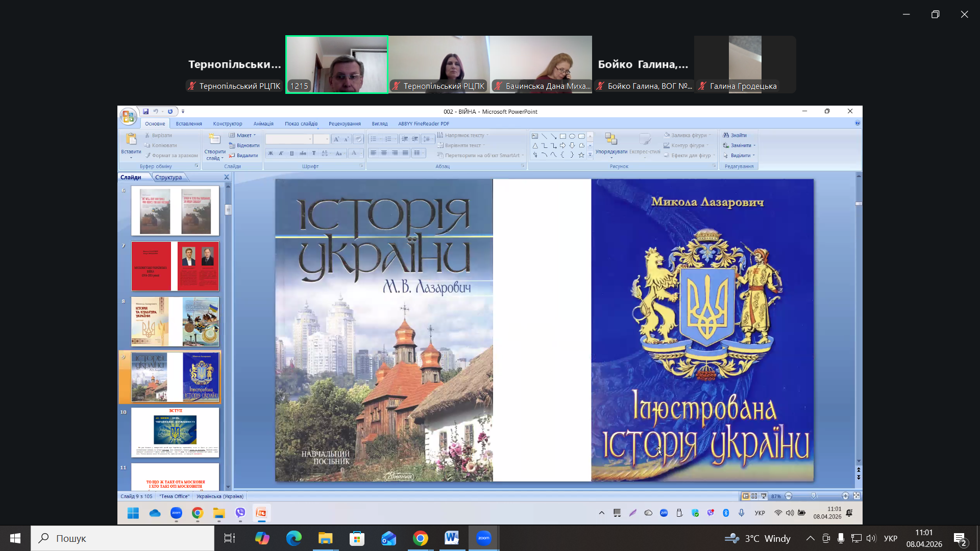Open the Office button menu

click(x=128, y=116)
